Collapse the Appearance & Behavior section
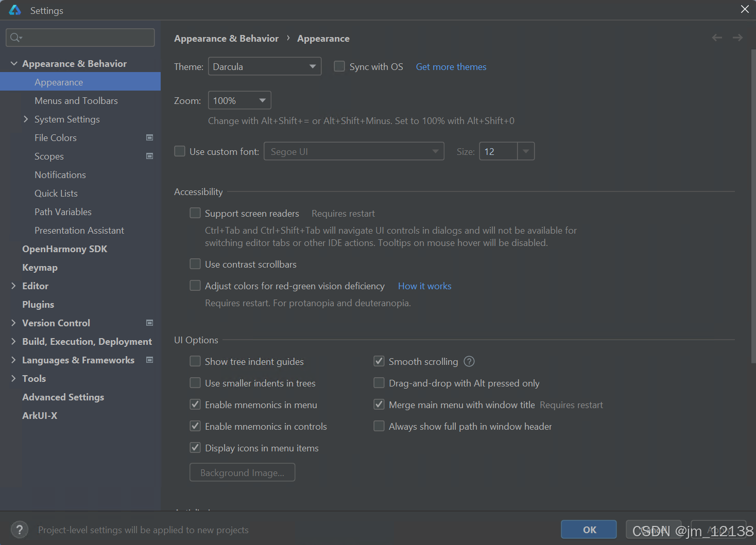Screen dimensions: 756x545 click(14, 63)
